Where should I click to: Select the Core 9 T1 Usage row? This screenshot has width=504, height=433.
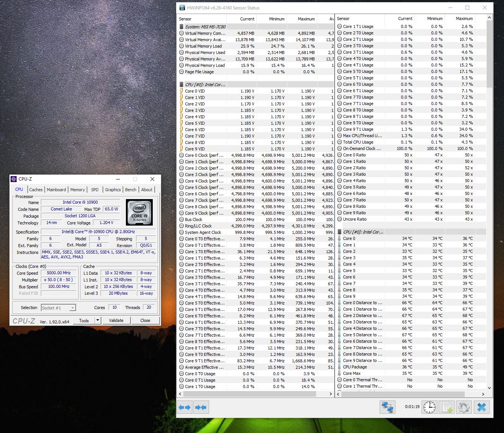pos(411,129)
